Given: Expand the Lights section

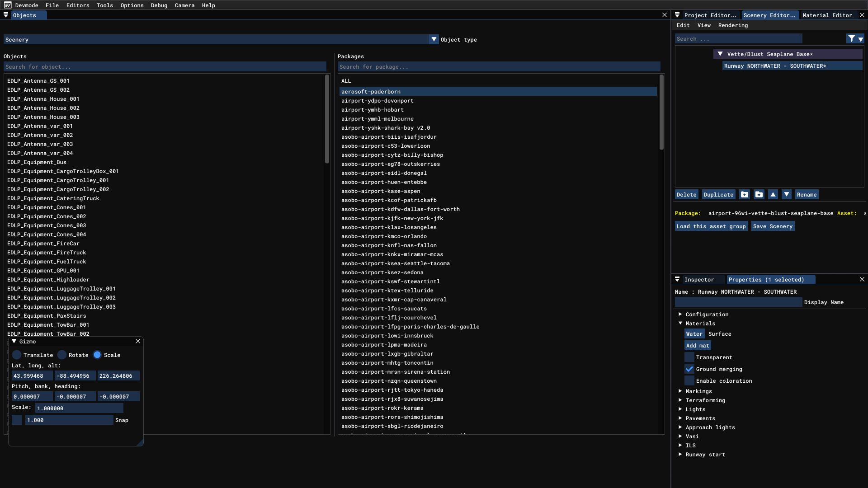Looking at the screenshot, I should (x=680, y=409).
